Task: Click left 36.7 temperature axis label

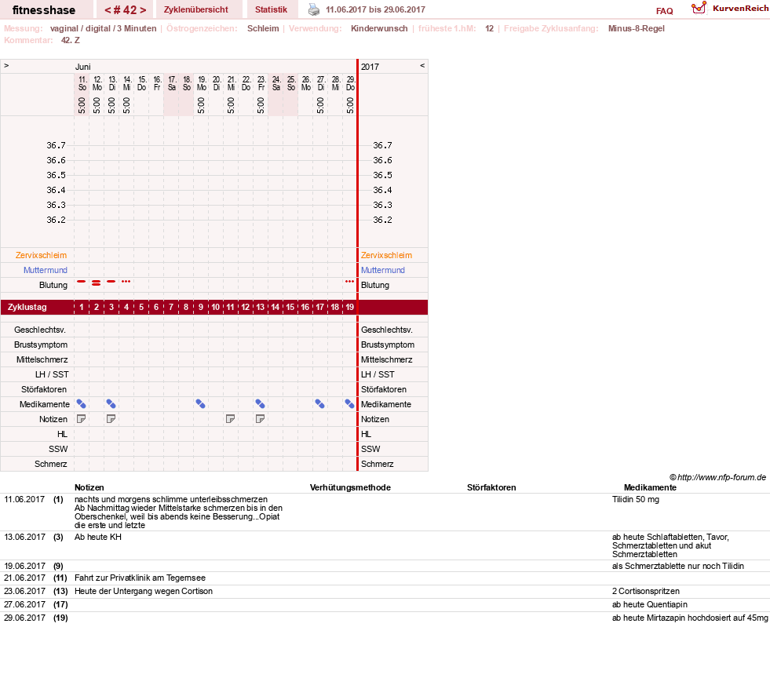Action: 56,145
